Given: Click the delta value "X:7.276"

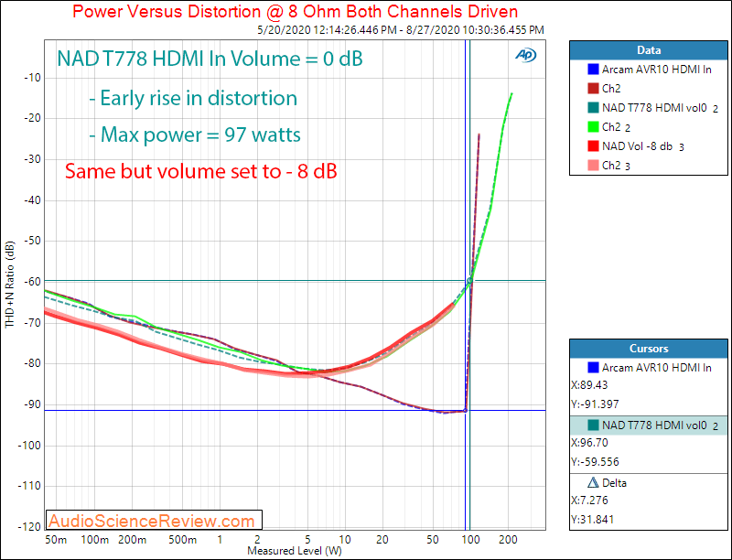Looking at the screenshot, I should (589, 501).
